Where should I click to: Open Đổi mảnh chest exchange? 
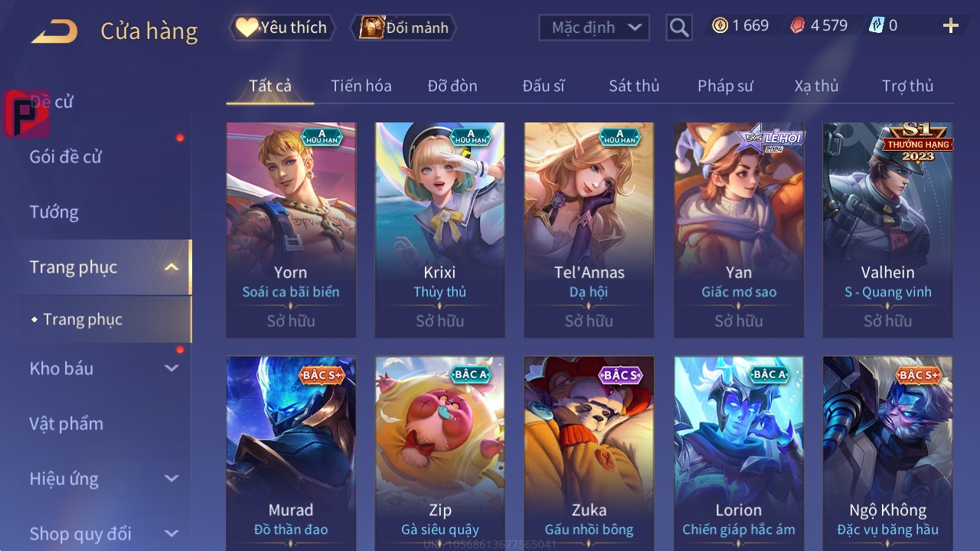tap(404, 28)
